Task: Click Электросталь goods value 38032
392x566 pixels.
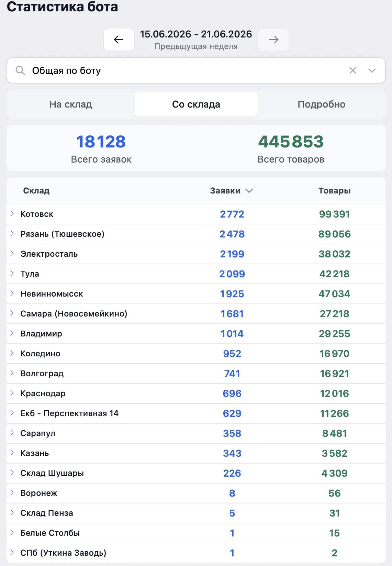Action: 335,254
